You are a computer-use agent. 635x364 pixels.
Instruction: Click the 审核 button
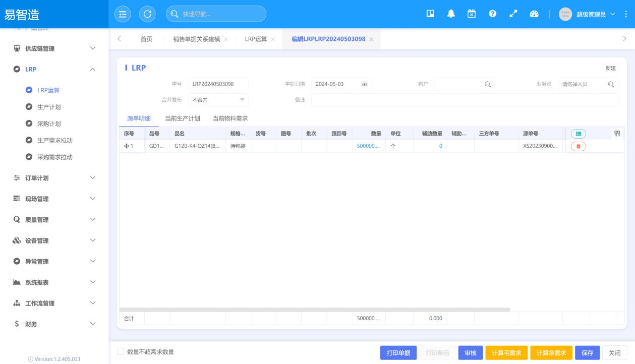tap(471, 353)
